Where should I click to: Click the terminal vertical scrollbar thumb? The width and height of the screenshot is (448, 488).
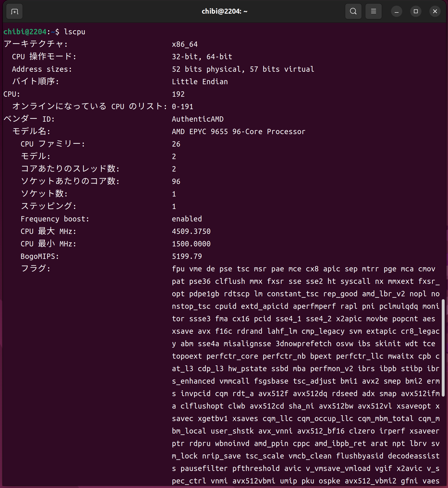point(443,348)
